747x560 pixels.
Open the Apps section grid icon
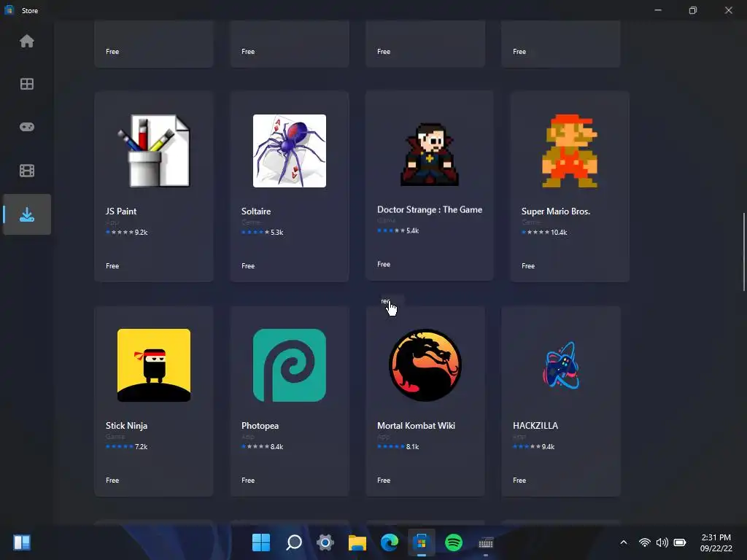pos(27,85)
